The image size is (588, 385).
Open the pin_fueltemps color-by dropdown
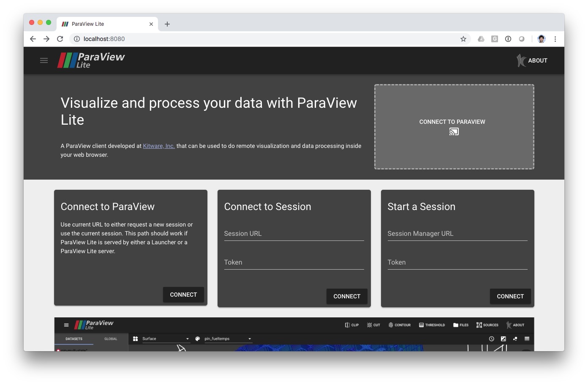tap(249, 339)
